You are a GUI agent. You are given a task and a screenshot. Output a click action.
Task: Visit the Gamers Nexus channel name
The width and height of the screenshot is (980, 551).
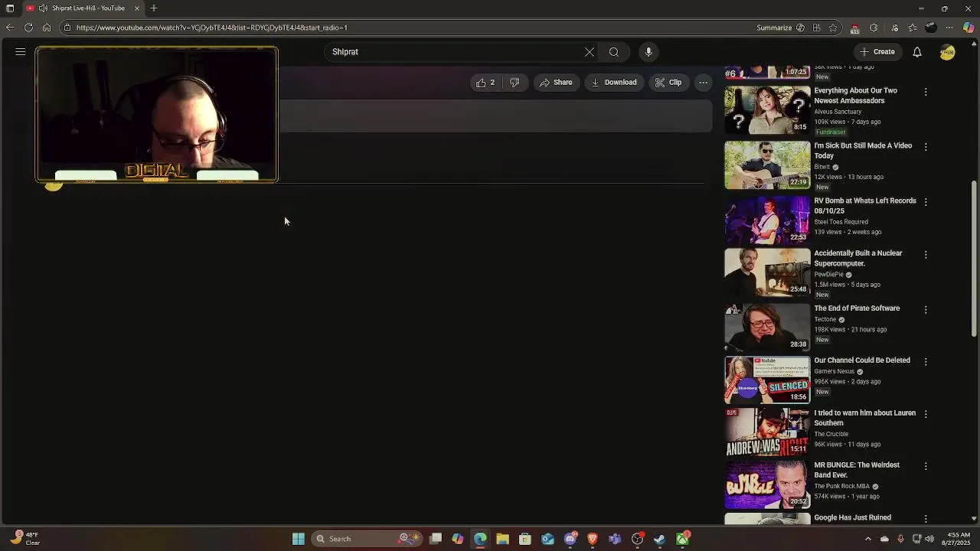tap(834, 372)
